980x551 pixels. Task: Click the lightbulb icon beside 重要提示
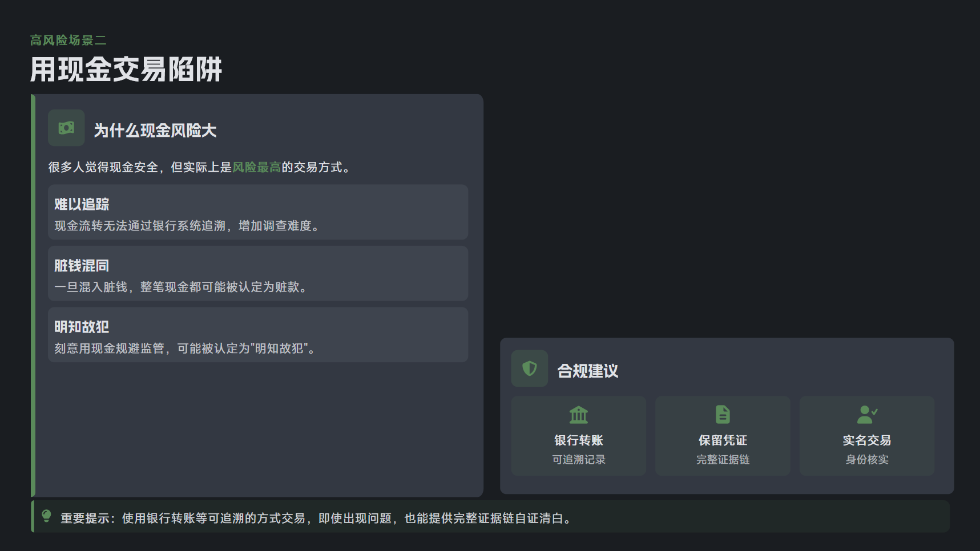tap(47, 516)
